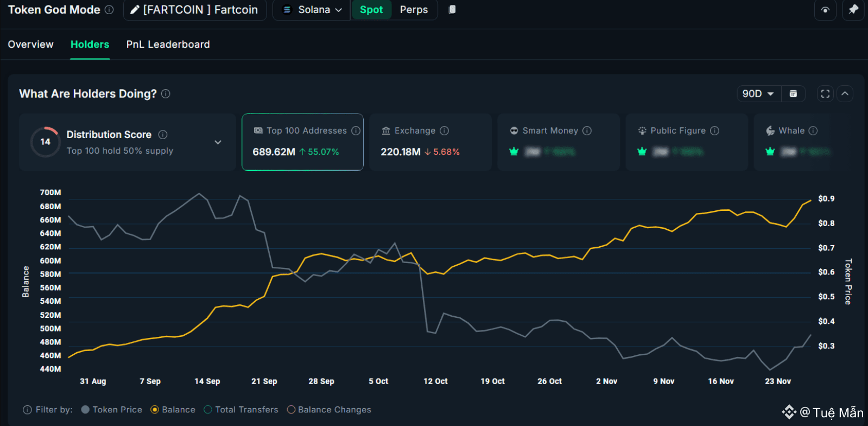This screenshot has height=426, width=868.
Task: Expand the Distribution Score card chevron
Action: (218, 142)
